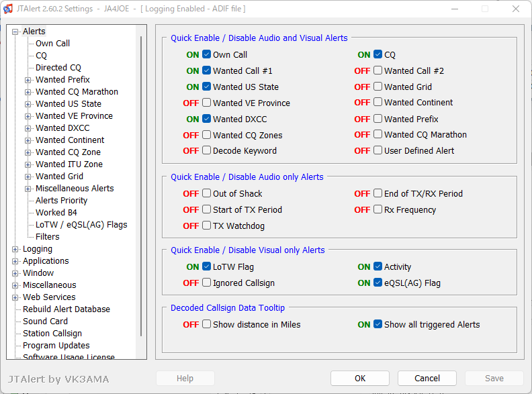
Task: Open the Sound Card settings page
Action: [x=45, y=321]
